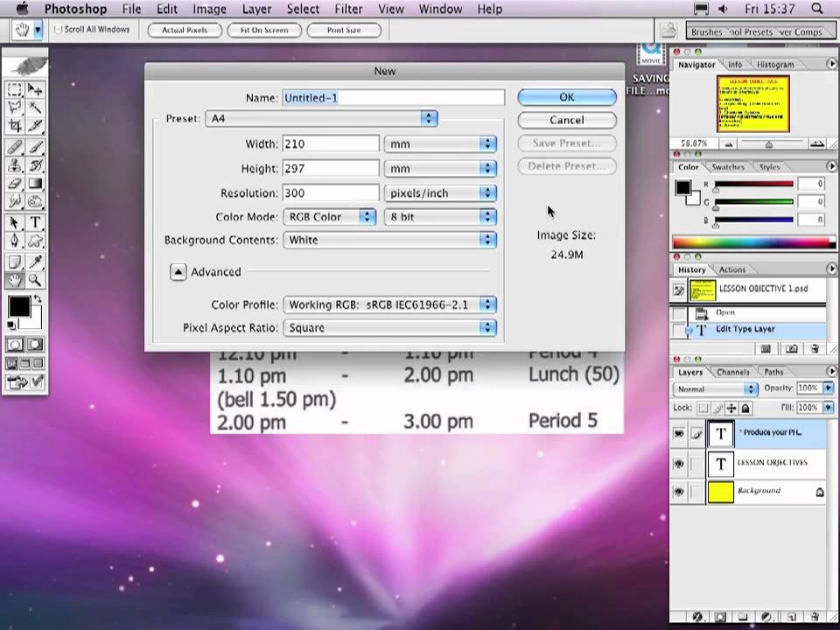Select the Polygonal Lasso tool
This screenshot has width=840, height=630.
point(15,108)
